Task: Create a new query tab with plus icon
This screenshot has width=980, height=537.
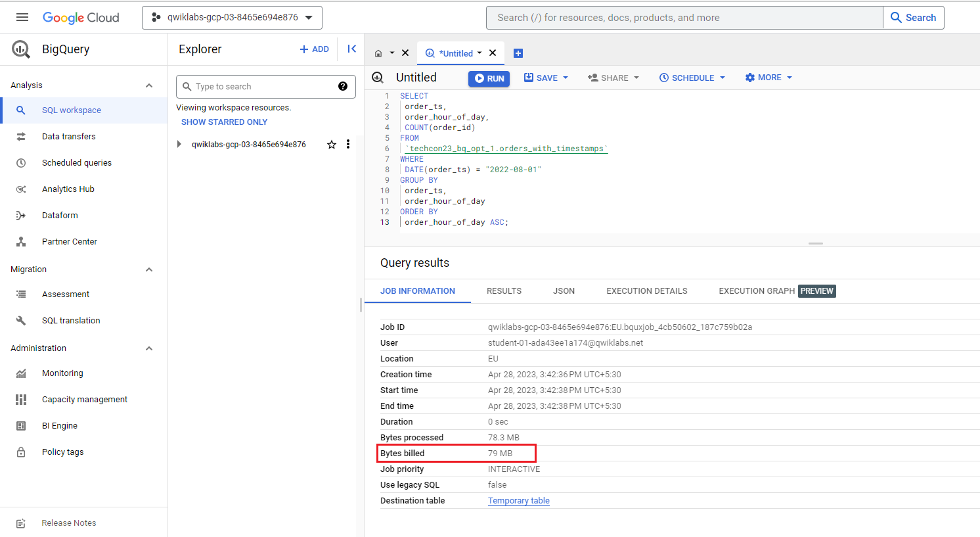Action: click(518, 53)
